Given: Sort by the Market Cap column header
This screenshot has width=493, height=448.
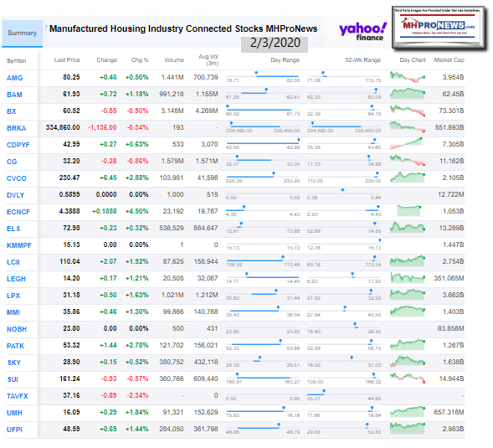Looking at the screenshot, I should coord(449,59).
